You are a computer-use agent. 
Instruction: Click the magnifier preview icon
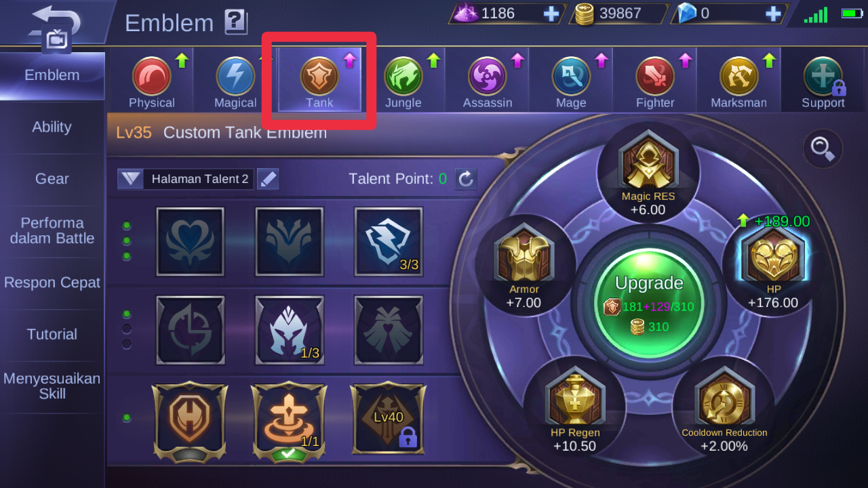[823, 148]
